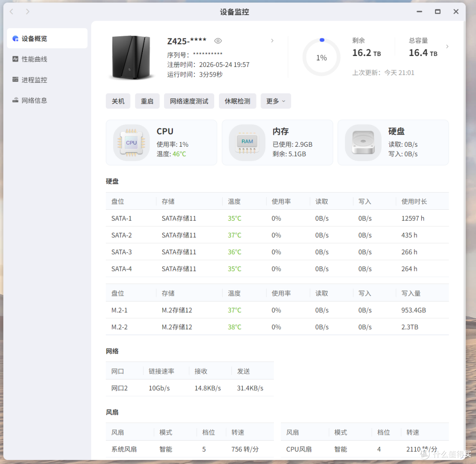Click CPU temperature 46°C value
Image resolution: width=476 pixels, height=464 pixels.
[179, 154]
